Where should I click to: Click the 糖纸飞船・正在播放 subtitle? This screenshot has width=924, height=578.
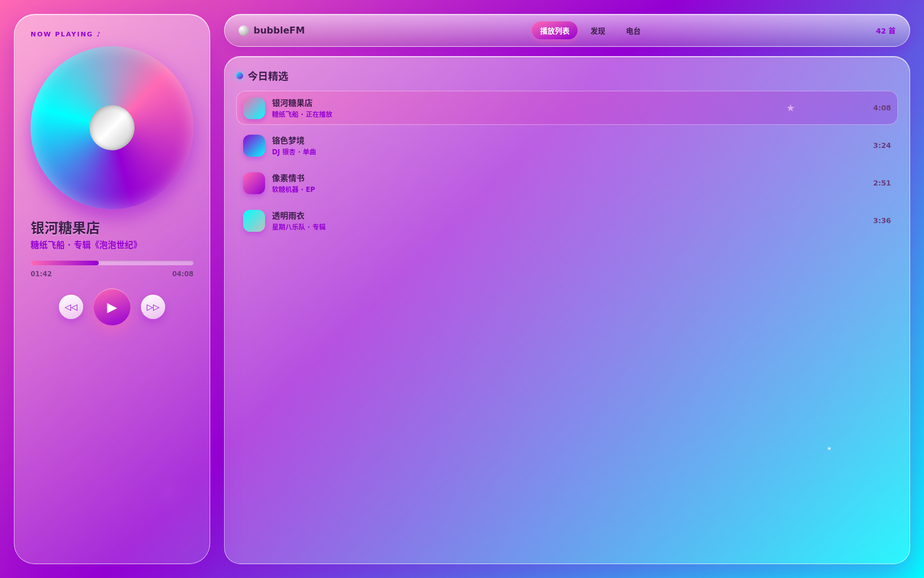click(302, 114)
